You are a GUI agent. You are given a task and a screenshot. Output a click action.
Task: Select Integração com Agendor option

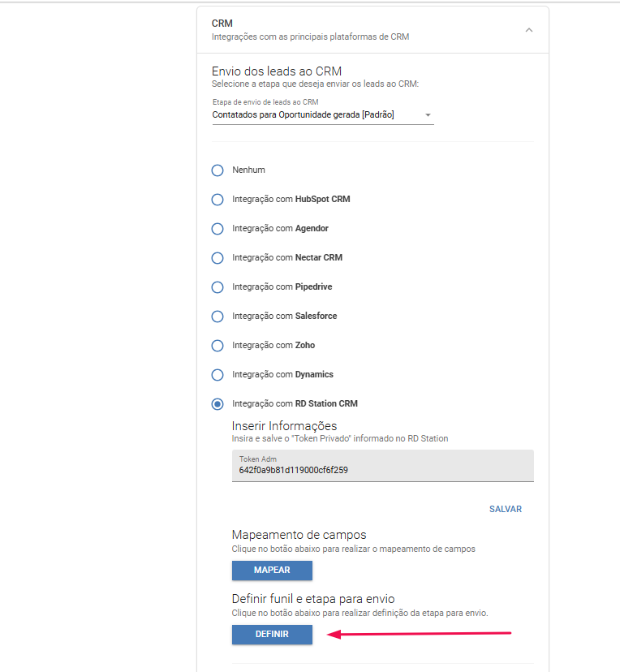click(x=217, y=228)
